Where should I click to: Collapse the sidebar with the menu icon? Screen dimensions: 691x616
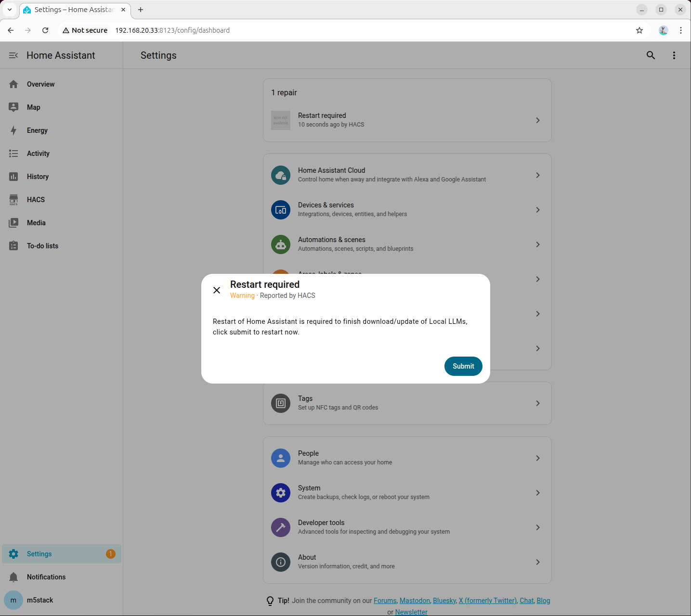(x=13, y=55)
